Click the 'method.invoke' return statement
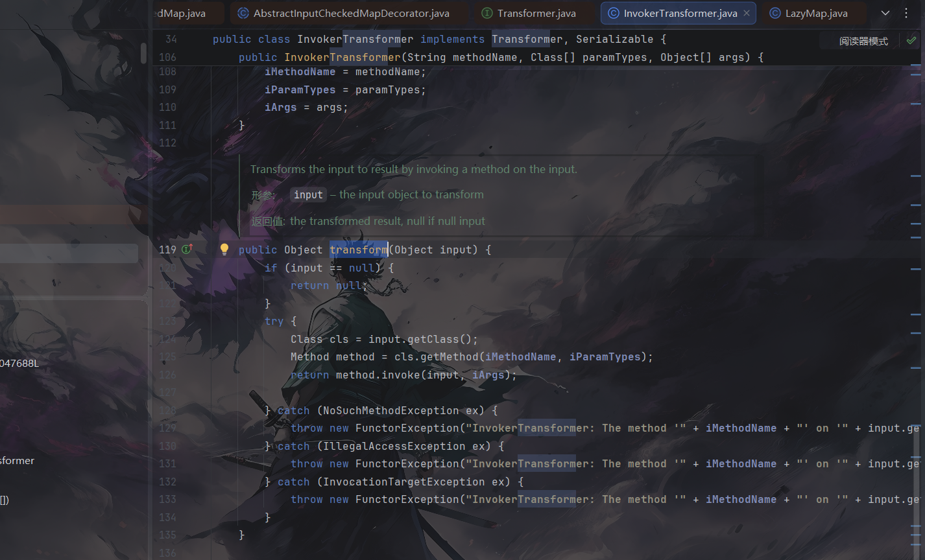Image resolution: width=925 pixels, height=560 pixels. [403, 375]
